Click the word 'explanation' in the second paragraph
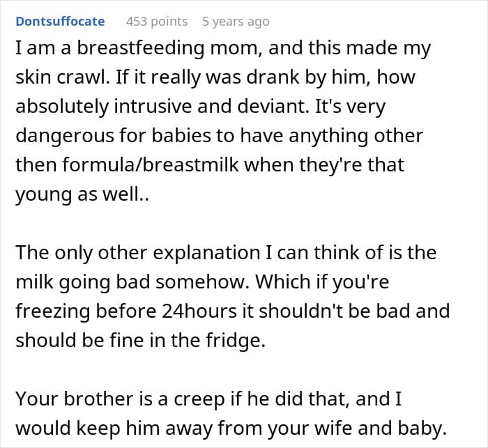The height and width of the screenshot is (448, 488). point(206,253)
